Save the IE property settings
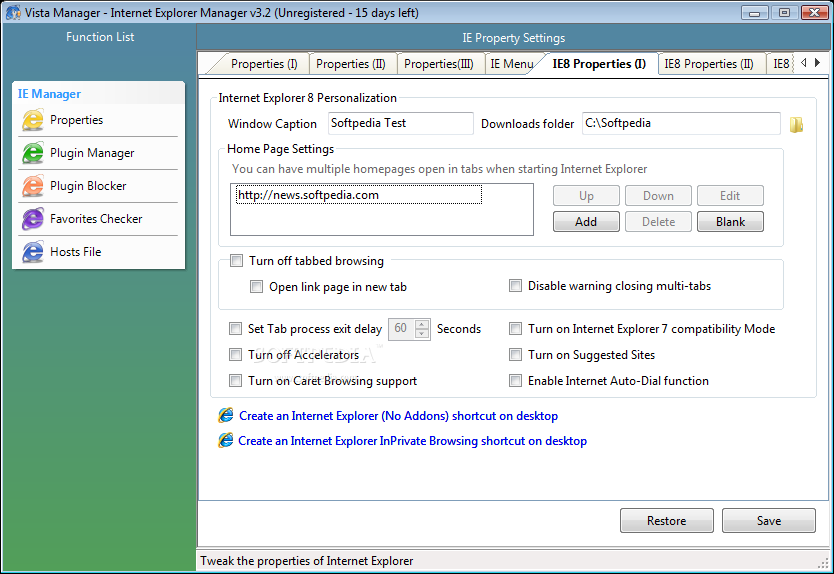The width and height of the screenshot is (834, 574). [x=769, y=521]
